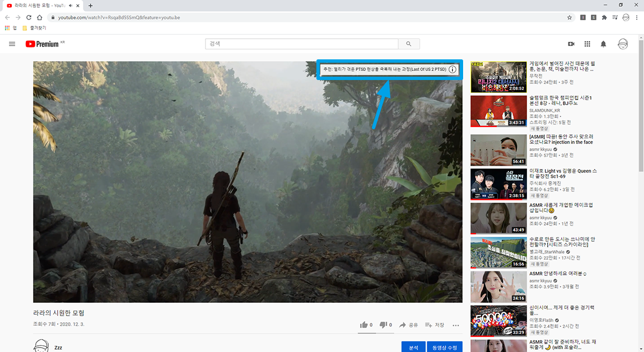The image size is (644, 352).
Task: Open the 신이시여 제게 더 좋은 경기력 title
Action: pyautogui.click(x=562, y=310)
